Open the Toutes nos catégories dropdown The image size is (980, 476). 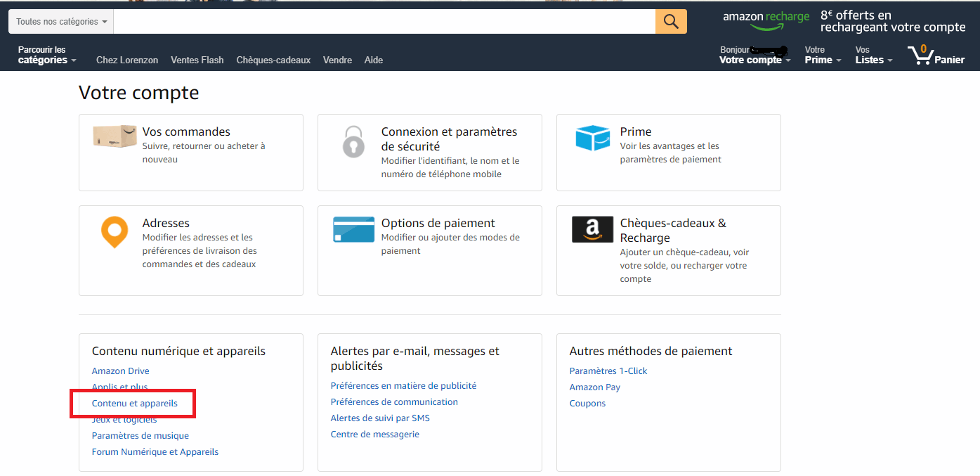click(x=61, y=22)
